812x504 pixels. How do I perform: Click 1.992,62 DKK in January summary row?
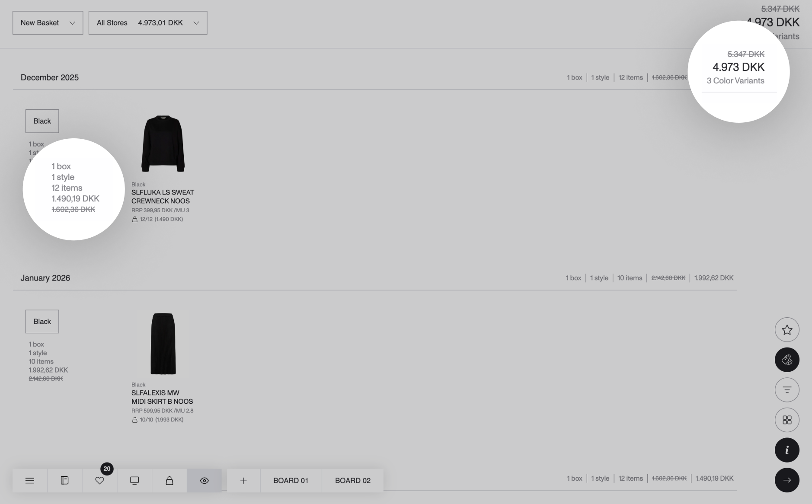[714, 278]
